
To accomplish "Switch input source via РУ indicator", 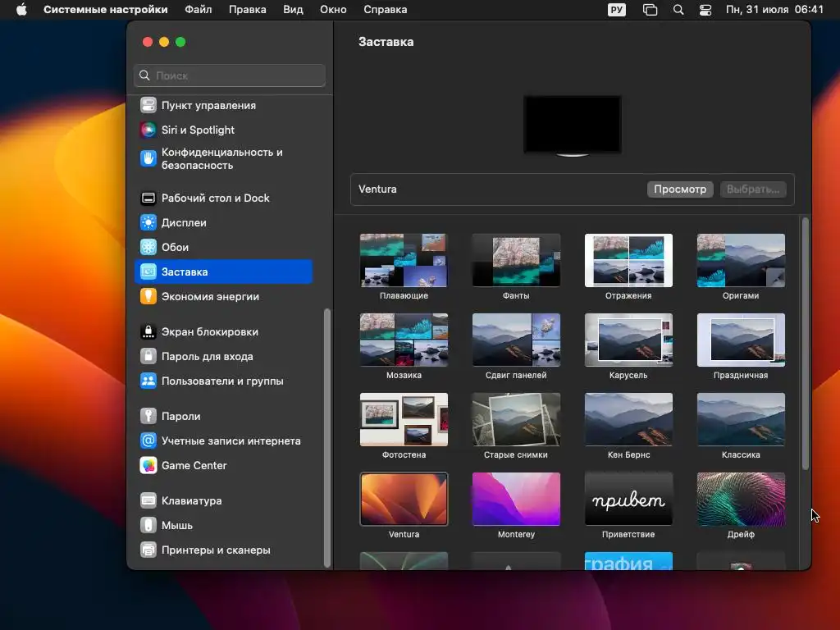I will pyautogui.click(x=617, y=10).
